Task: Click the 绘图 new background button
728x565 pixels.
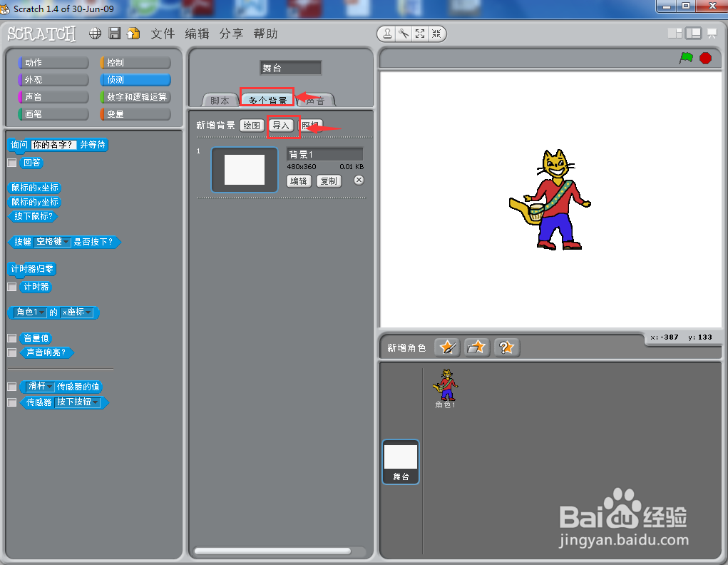Action: coord(252,126)
